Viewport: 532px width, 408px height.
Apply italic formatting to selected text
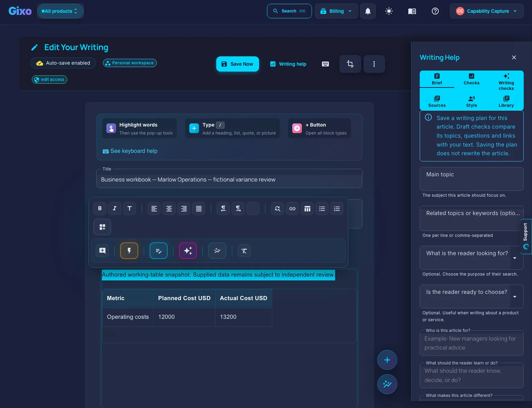pyautogui.click(x=115, y=208)
